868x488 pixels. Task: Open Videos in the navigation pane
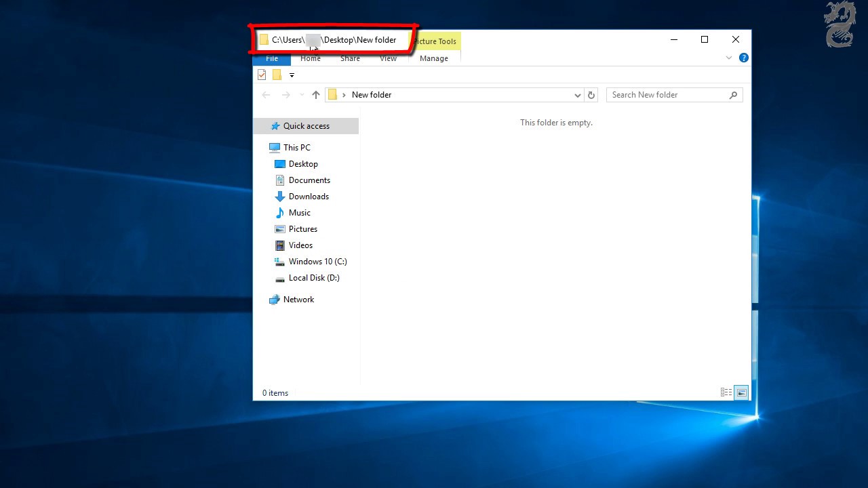click(x=300, y=245)
